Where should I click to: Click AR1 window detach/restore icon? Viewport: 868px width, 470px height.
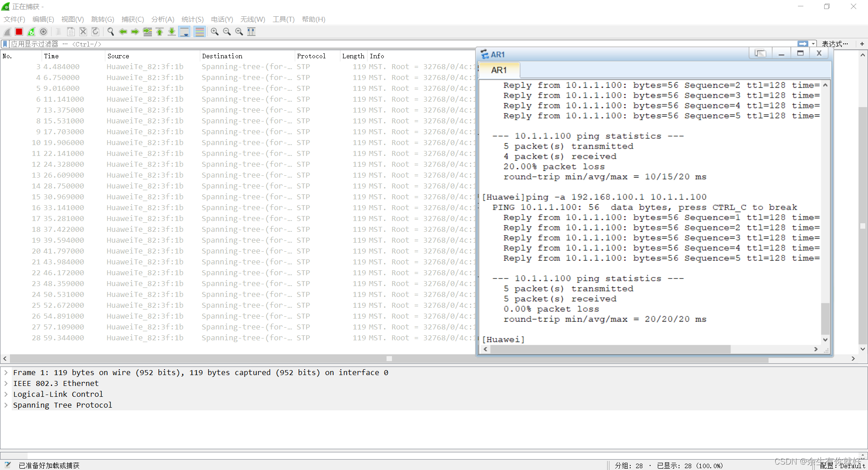760,53
